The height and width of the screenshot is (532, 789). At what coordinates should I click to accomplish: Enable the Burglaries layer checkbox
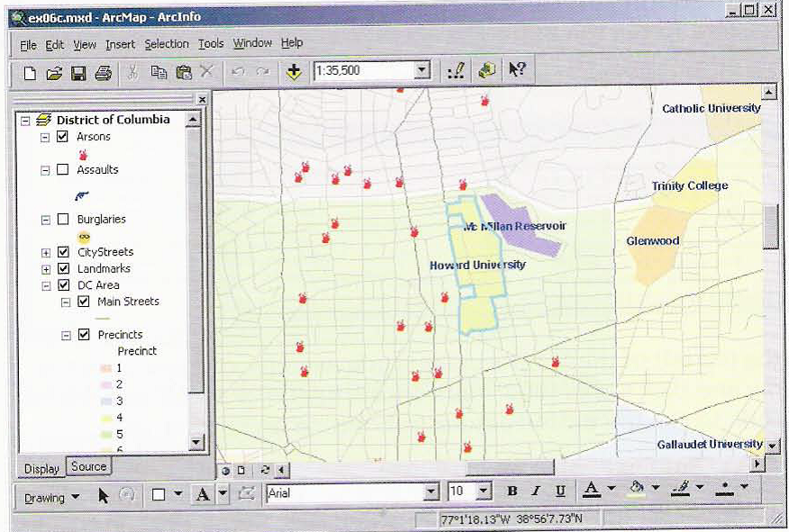click(x=63, y=220)
